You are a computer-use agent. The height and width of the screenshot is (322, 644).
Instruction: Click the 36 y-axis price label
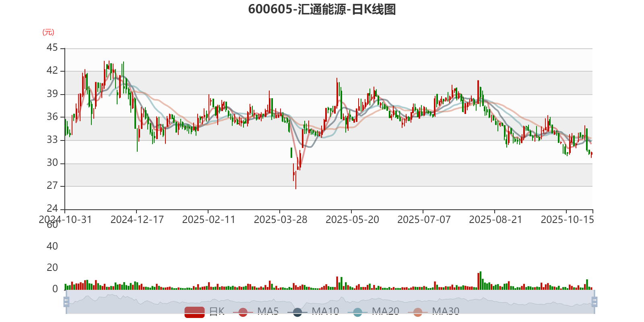click(52, 117)
